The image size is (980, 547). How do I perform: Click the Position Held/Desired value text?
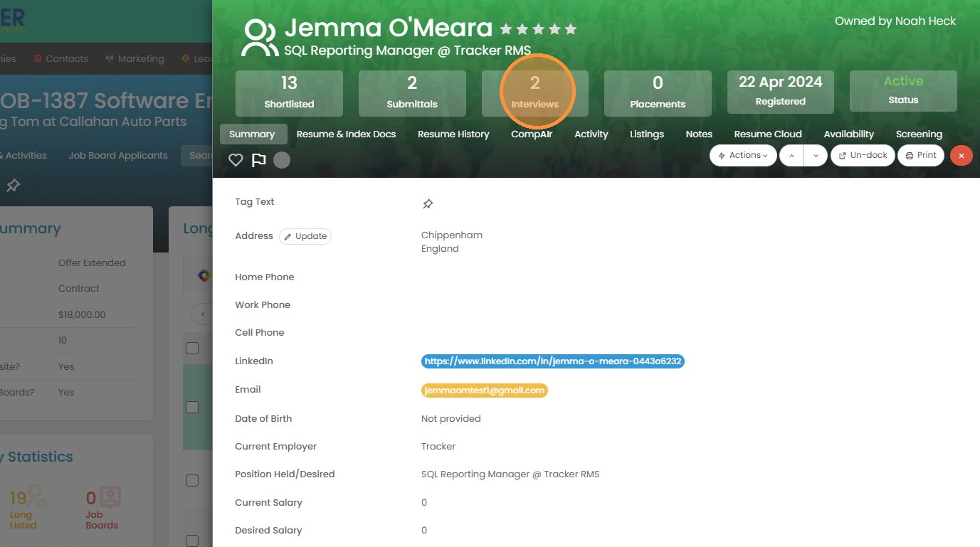(x=510, y=474)
